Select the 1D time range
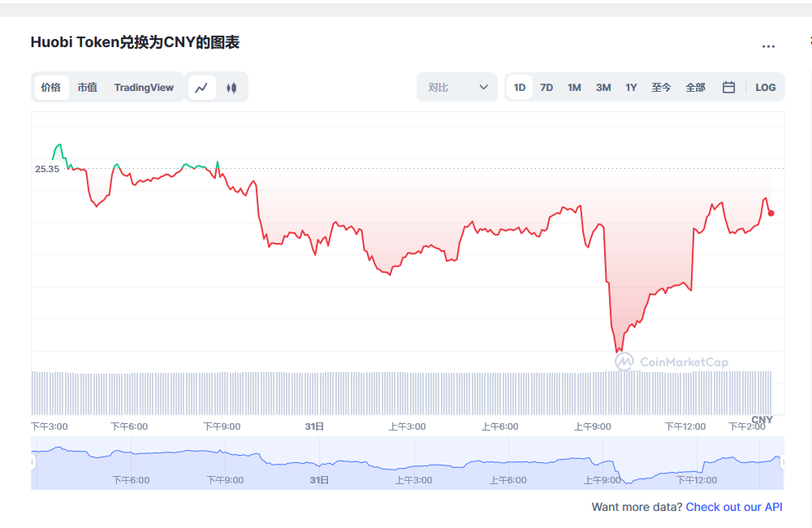The width and height of the screenshot is (812, 528). (x=520, y=87)
